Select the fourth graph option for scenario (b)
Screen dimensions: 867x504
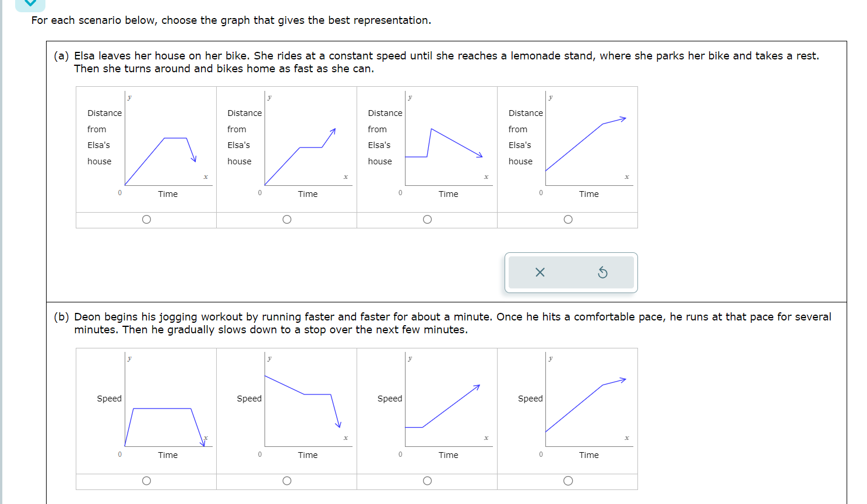pyautogui.click(x=567, y=480)
